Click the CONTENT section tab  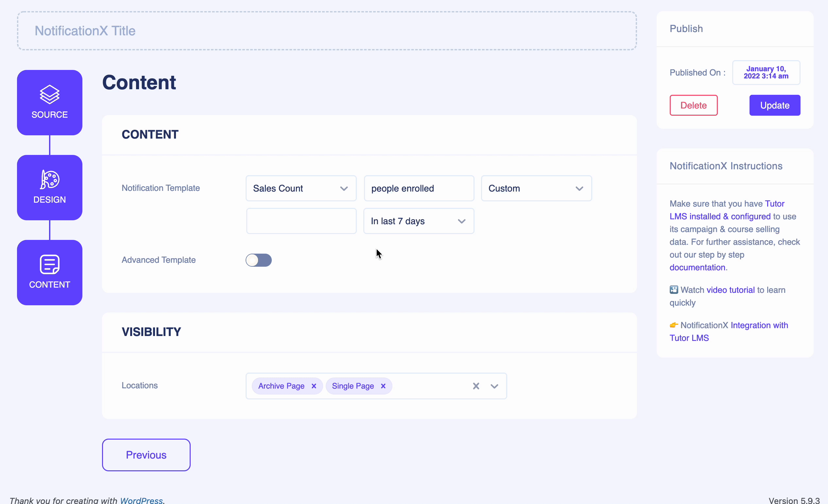(x=50, y=272)
